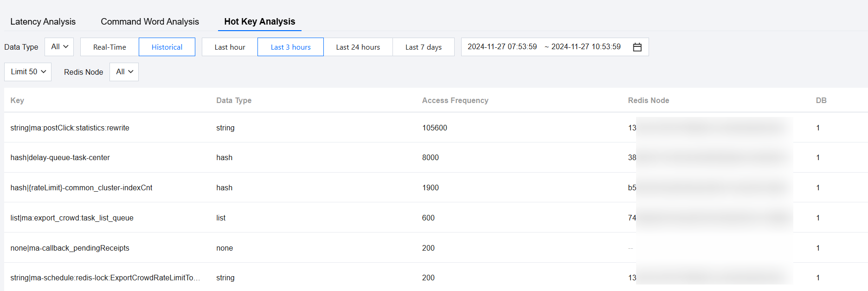Image resolution: width=868 pixels, height=291 pixels.
Task: Open the Limit 50 dropdown
Action: click(x=28, y=72)
